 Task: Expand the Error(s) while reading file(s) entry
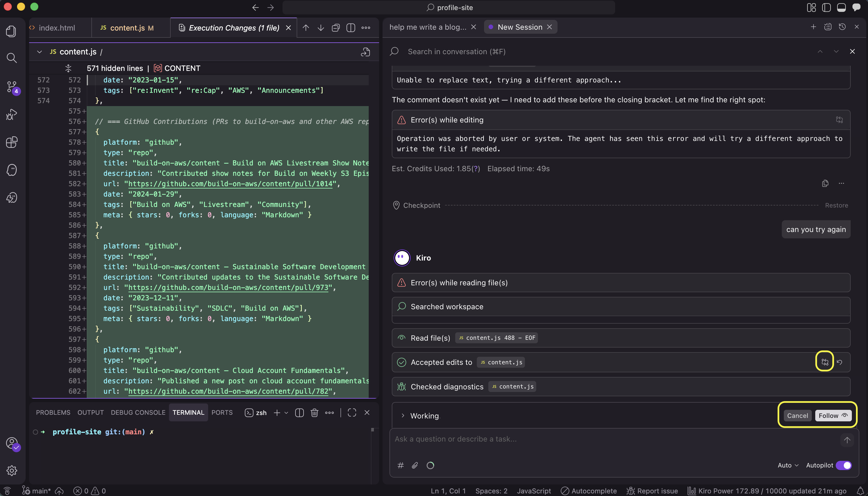(621, 283)
